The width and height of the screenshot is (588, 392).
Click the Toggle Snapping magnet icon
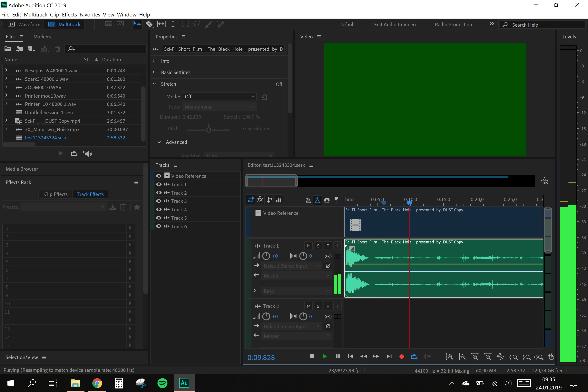[x=327, y=200]
